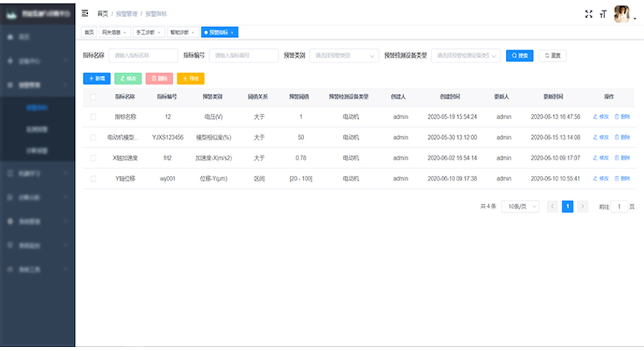Click the 预警类别 cell 电压(V)
The width and height of the screenshot is (644, 351).
click(214, 117)
